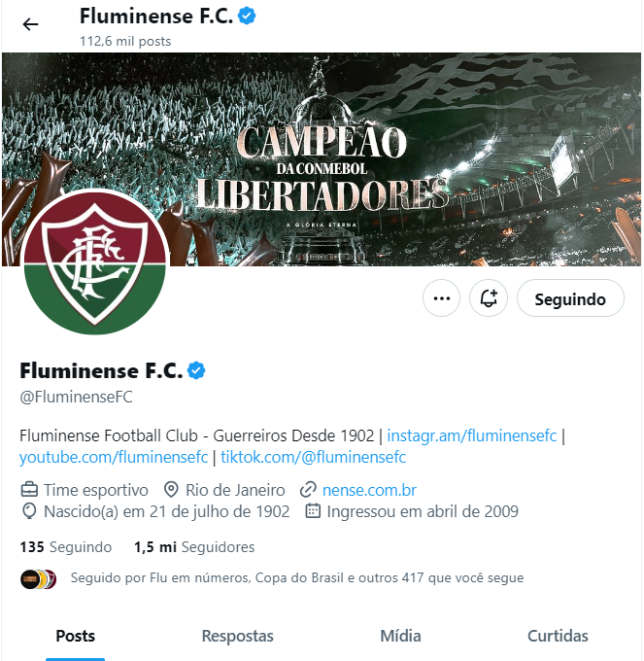Viewport: 644px width, 661px height.
Task: Open the instagr.am/fluminensefc link
Action: click(472, 435)
